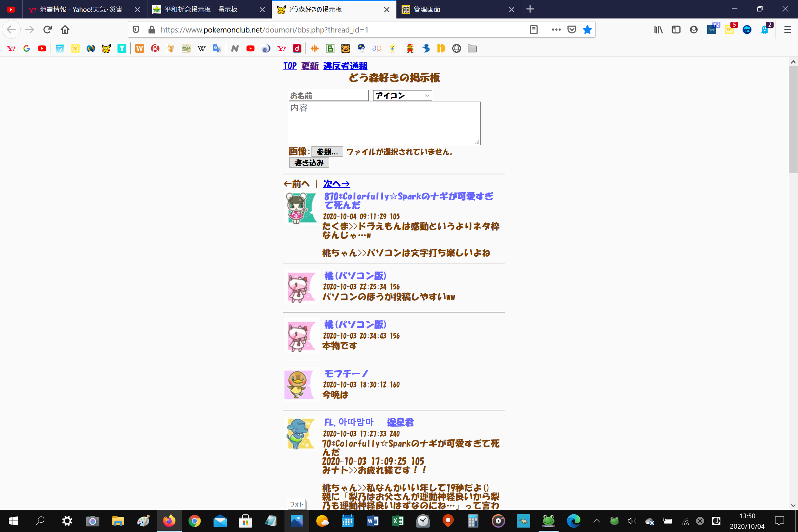Switch to 地震情報 Yahoo天気 tab
Viewport: 798px width, 532px height.
coord(81,9)
